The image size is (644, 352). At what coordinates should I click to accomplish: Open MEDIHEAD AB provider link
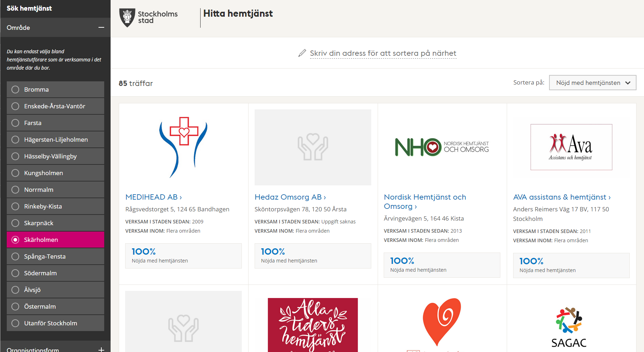(154, 197)
